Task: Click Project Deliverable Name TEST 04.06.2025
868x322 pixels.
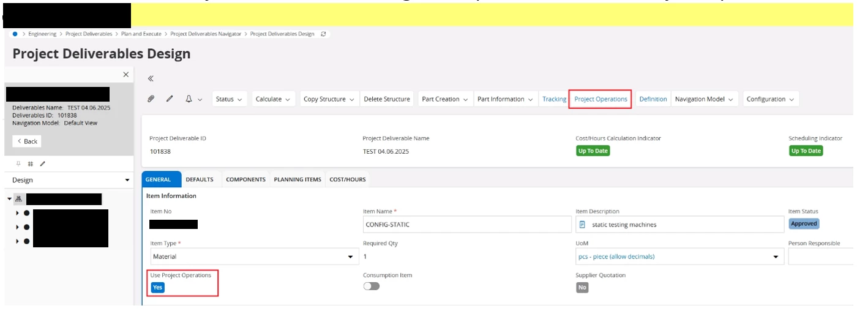Action: pos(386,151)
